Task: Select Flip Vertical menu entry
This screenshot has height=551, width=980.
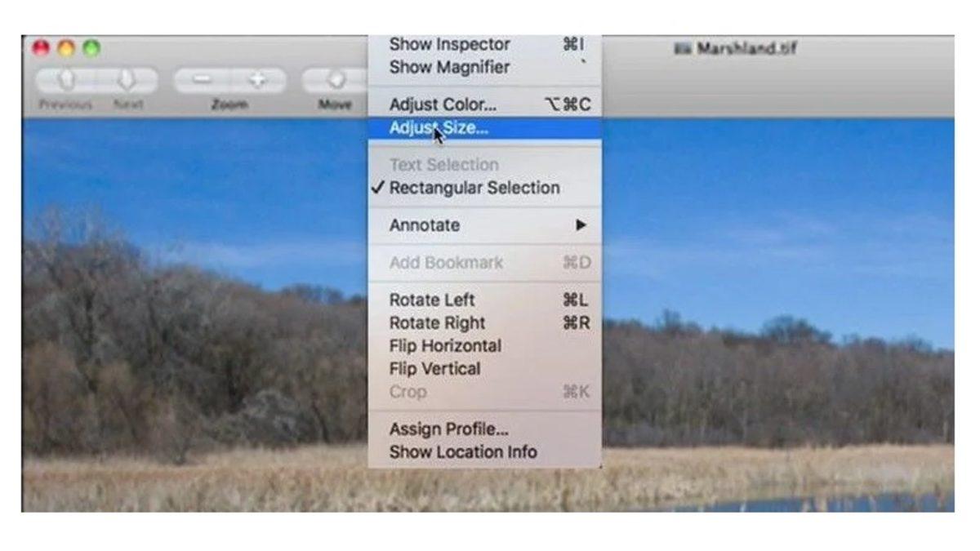Action: (434, 368)
